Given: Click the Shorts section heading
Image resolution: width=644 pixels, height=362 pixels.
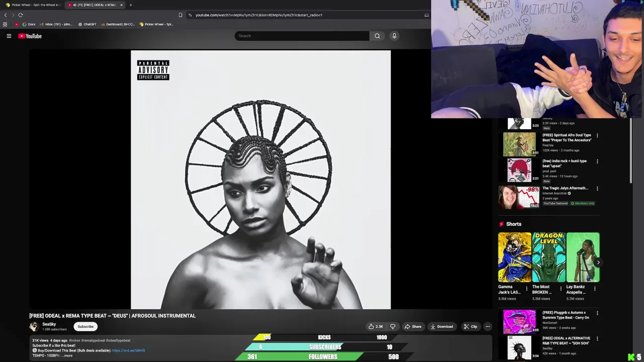Looking at the screenshot, I should pos(514,224).
